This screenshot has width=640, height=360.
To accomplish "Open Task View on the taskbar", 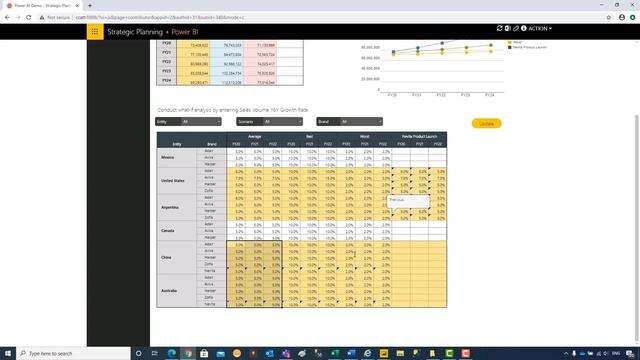I will click(x=155, y=353).
